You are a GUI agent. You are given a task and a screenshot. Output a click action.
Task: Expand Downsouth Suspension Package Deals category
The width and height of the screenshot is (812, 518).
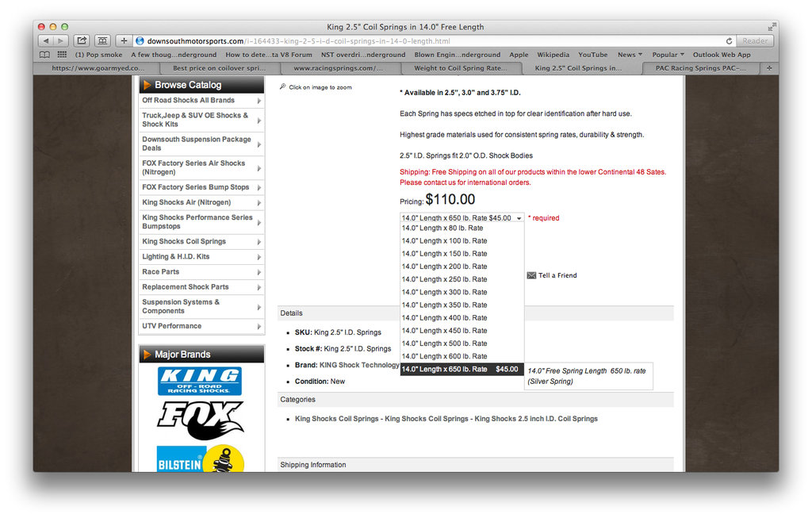pos(201,144)
